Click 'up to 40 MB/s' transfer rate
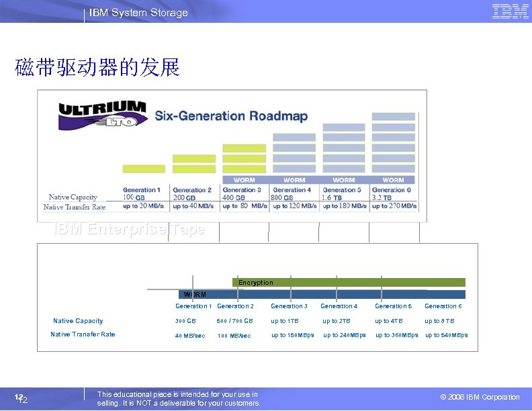The width and height of the screenshot is (532, 411). pyautogui.click(x=193, y=206)
